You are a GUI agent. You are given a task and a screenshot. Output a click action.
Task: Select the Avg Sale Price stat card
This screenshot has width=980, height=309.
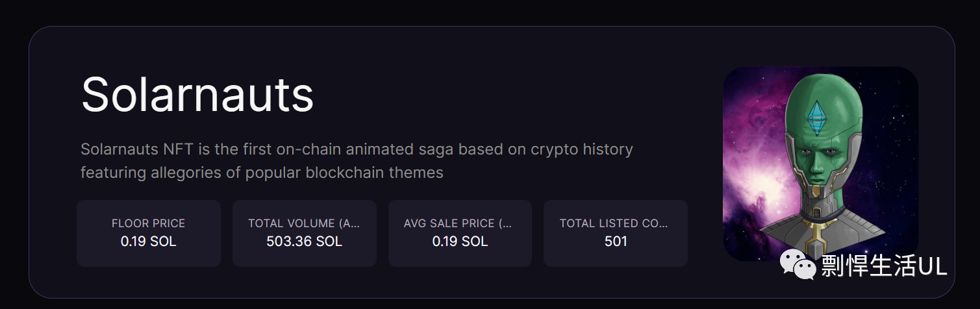coord(460,233)
